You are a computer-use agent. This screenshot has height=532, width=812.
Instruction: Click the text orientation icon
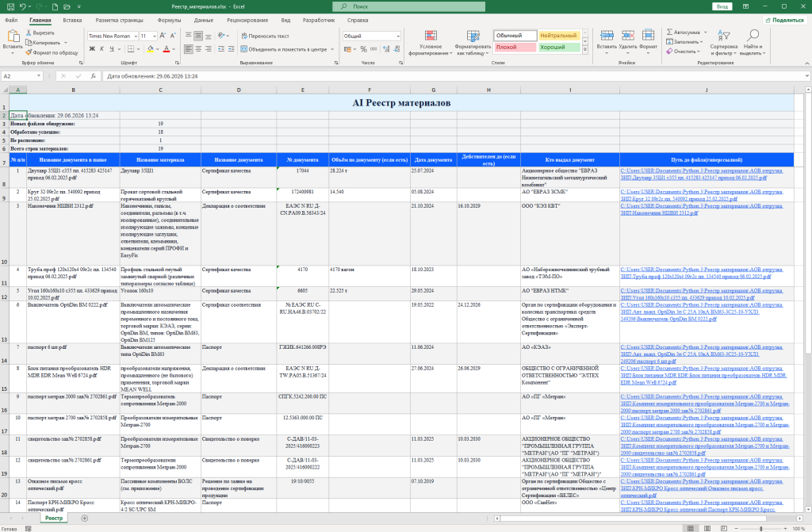point(222,36)
